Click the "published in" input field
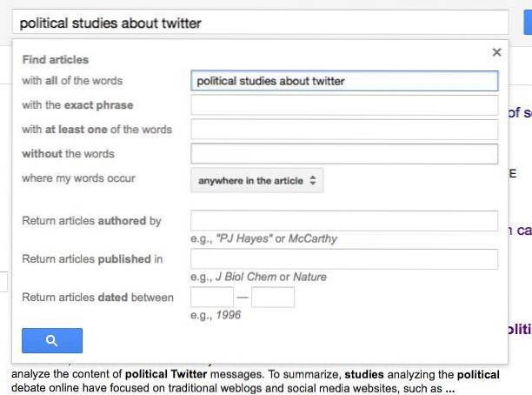 coord(344,259)
